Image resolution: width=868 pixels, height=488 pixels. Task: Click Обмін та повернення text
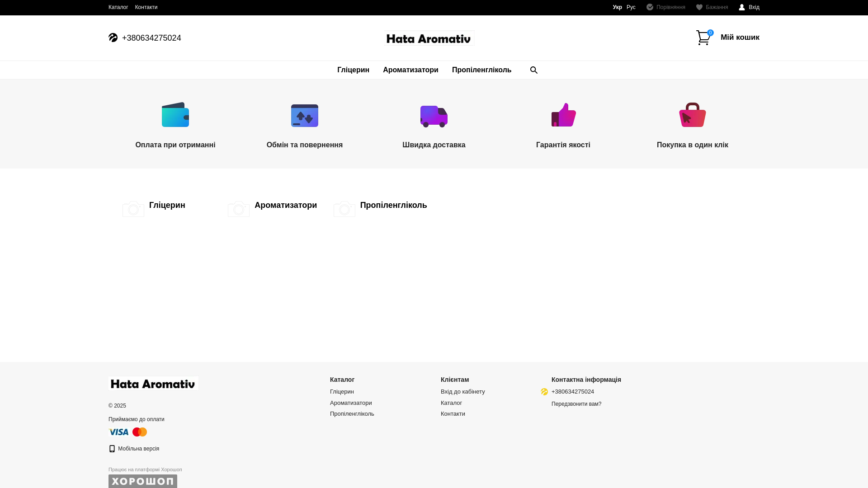point(305,145)
